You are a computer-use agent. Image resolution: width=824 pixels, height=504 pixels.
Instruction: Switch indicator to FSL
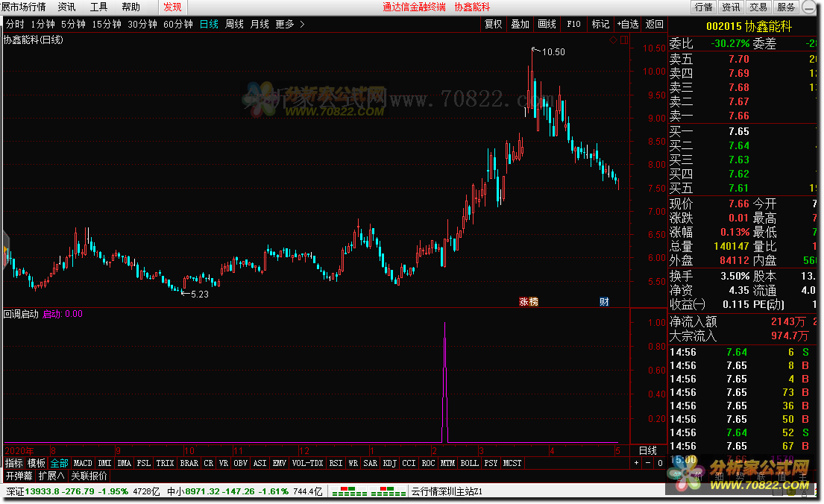143,463
